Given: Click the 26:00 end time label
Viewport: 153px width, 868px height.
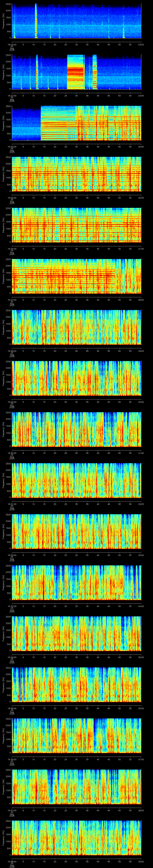Looking at the screenshot, I should pos(141,197).
